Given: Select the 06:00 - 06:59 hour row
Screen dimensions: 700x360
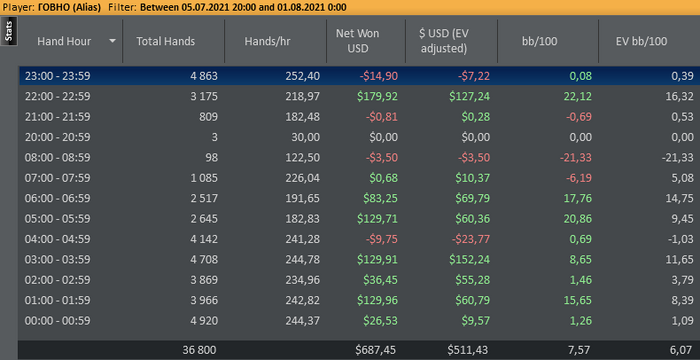Looking at the screenshot, I should pos(359,198).
